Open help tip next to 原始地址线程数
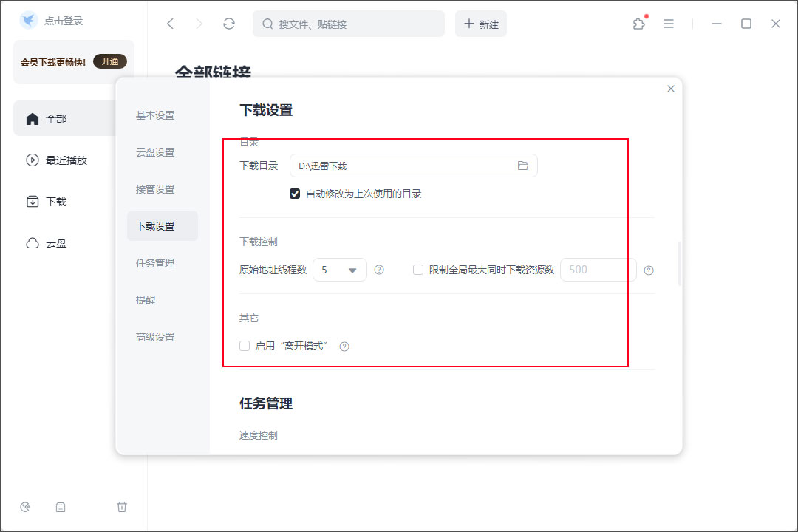Image resolution: width=798 pixels, height=532 pixels. click(379, 270)
